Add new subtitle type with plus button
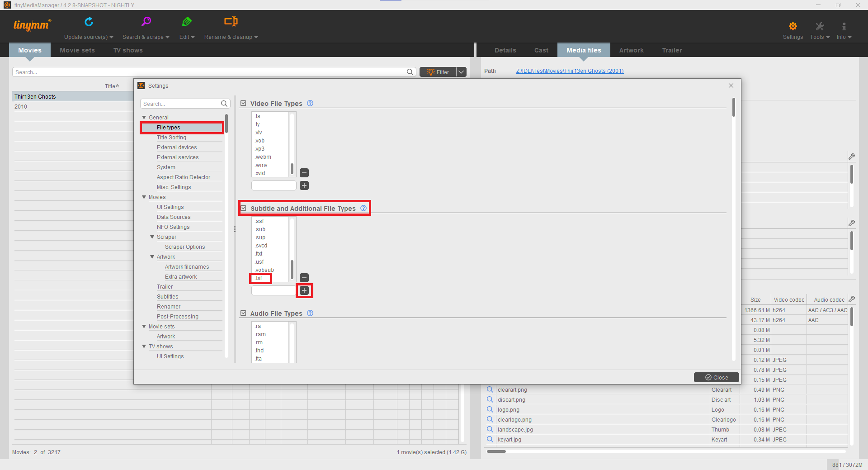The width and height of the screenshot is (868, 470). (x=304, y=290)
